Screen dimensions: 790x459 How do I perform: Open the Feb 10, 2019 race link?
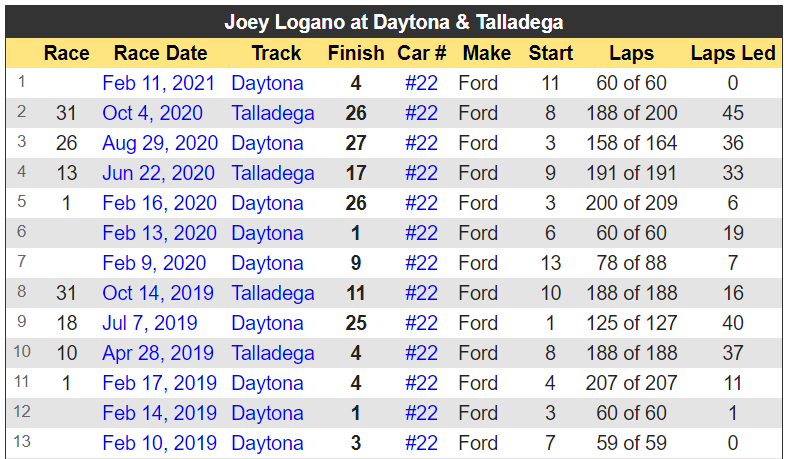(x=159, y=443)
